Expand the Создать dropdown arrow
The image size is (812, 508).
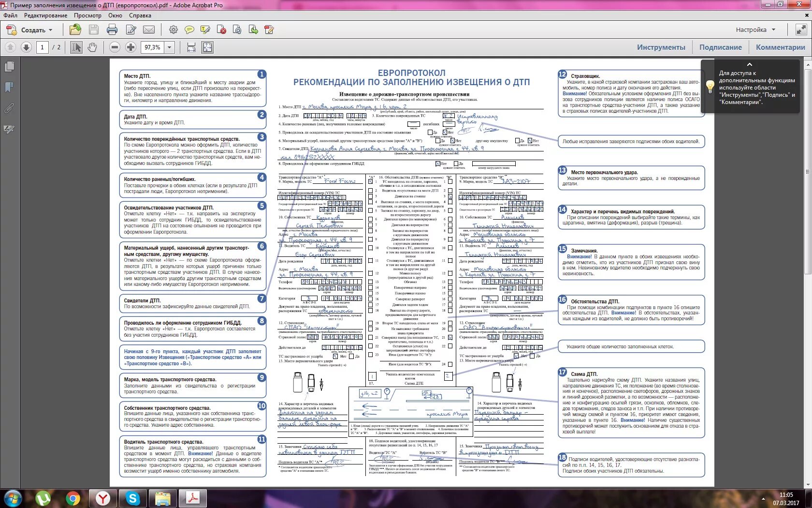point(50,30)
